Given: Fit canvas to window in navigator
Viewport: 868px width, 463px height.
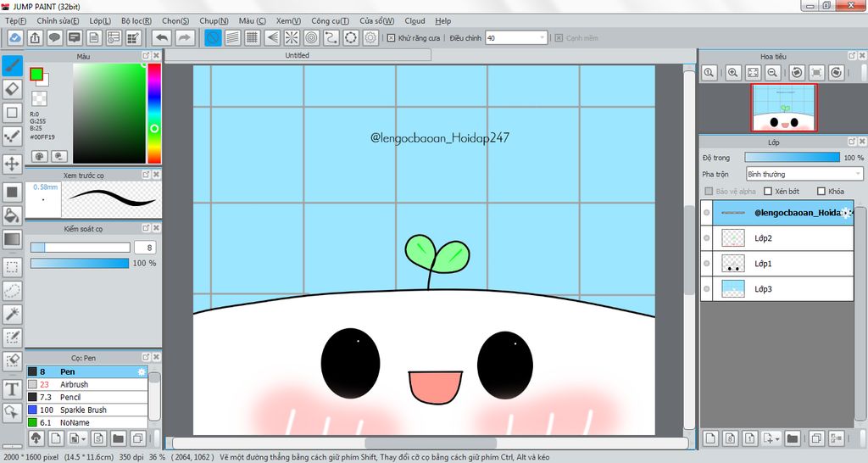Looking at the screenshot, I should [x=753, y=73].
